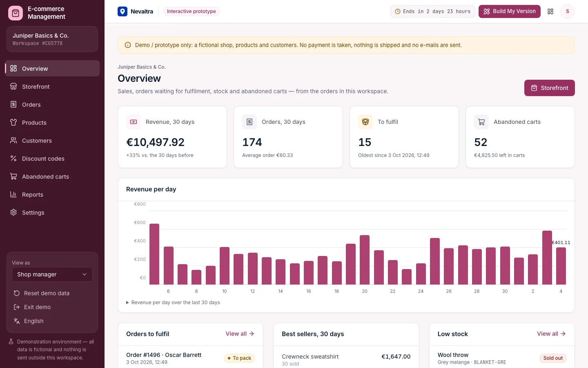Open the apps grid icon in header

550,11
